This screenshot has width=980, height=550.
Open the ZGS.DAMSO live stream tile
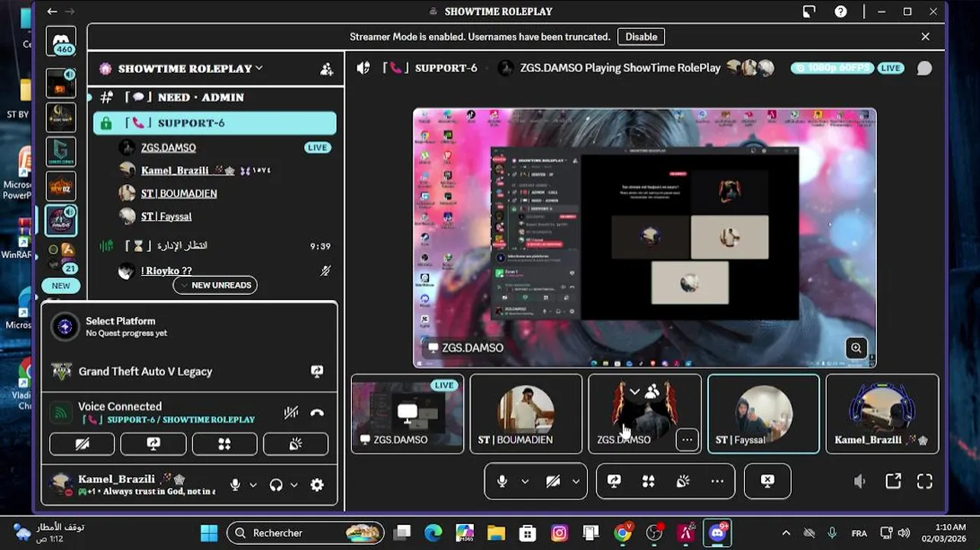pos(408,413)
